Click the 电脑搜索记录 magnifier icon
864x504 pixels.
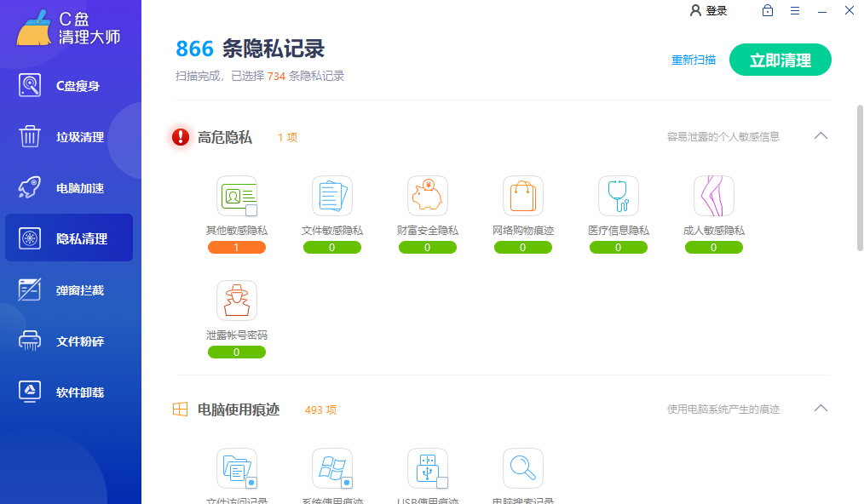click(522, 467)
